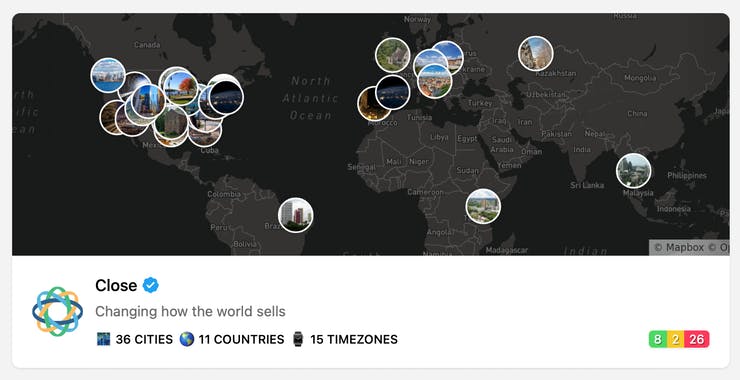Click the Mongolia map label
Viewport: 740px width, 380px height.
[x=640, y=78]
